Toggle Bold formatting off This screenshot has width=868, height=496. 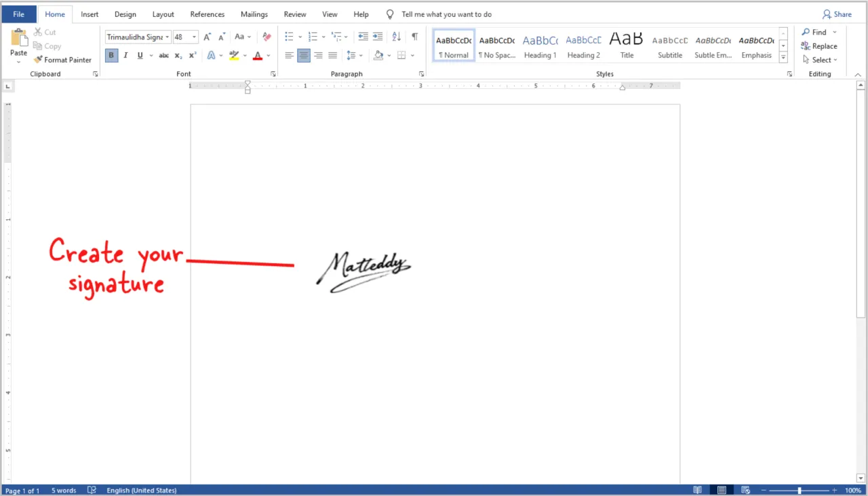point(111,56)
